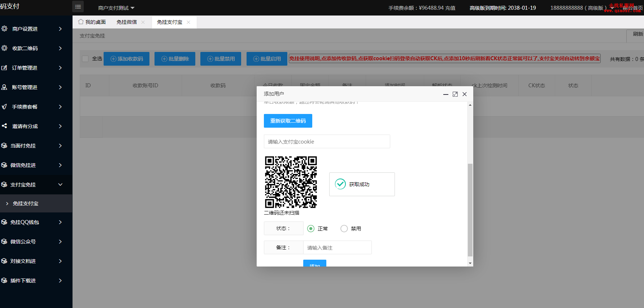Expand the 账号管理进 menu chevron

coord(60,87)
